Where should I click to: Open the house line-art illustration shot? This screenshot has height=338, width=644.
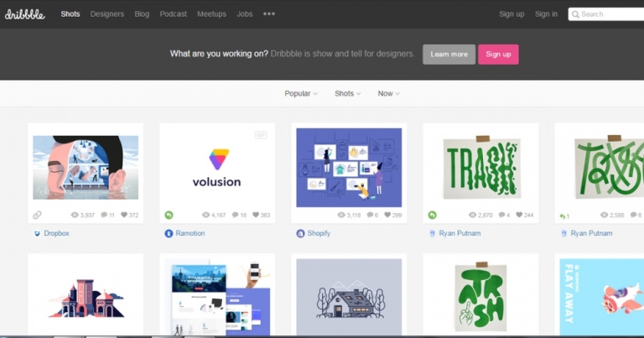tap(349, 298)
